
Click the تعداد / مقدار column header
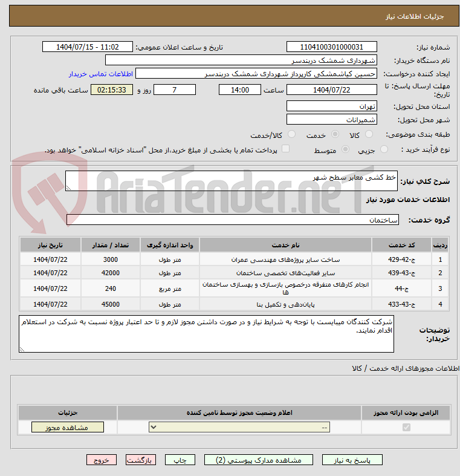point(111,245)
